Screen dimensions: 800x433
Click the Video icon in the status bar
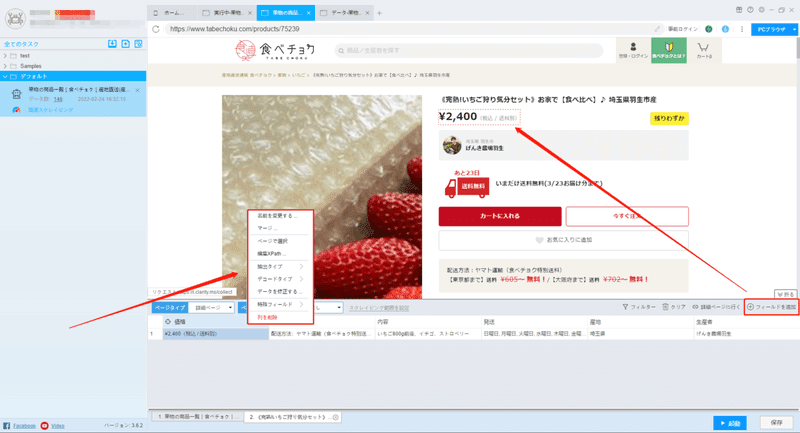point(44,425)
